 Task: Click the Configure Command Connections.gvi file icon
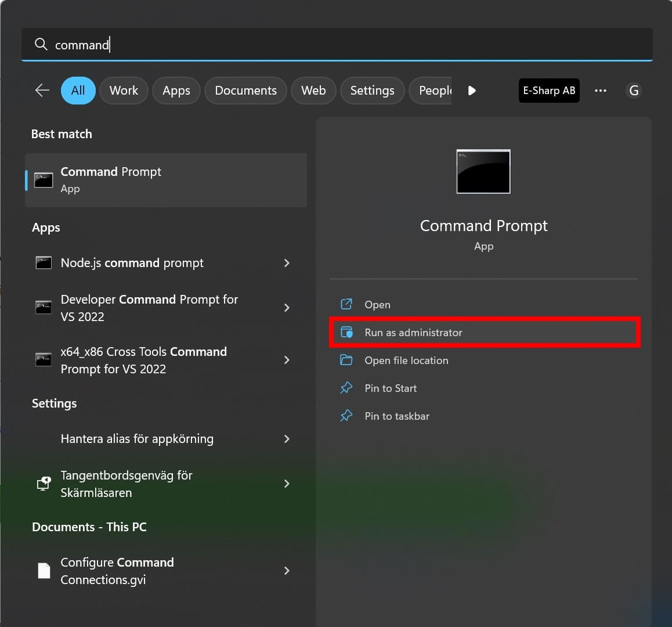coord(44,571)
